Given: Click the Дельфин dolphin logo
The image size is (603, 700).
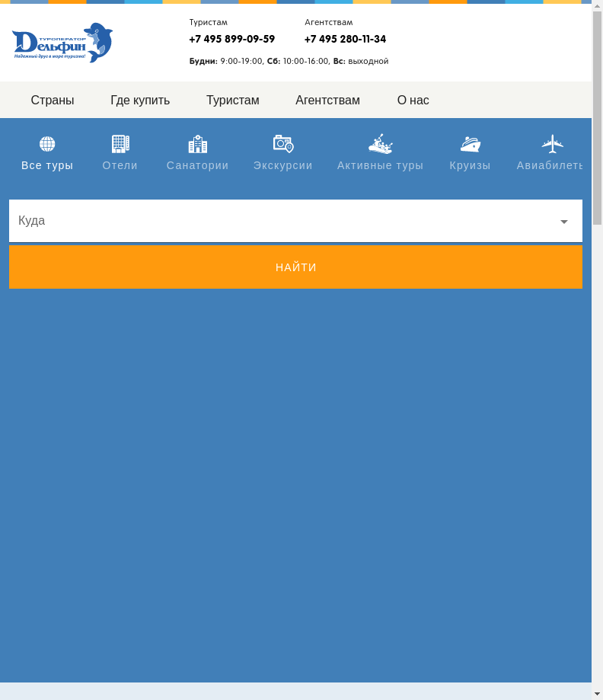Looking at the screenshot, I should tap(62, 43).
